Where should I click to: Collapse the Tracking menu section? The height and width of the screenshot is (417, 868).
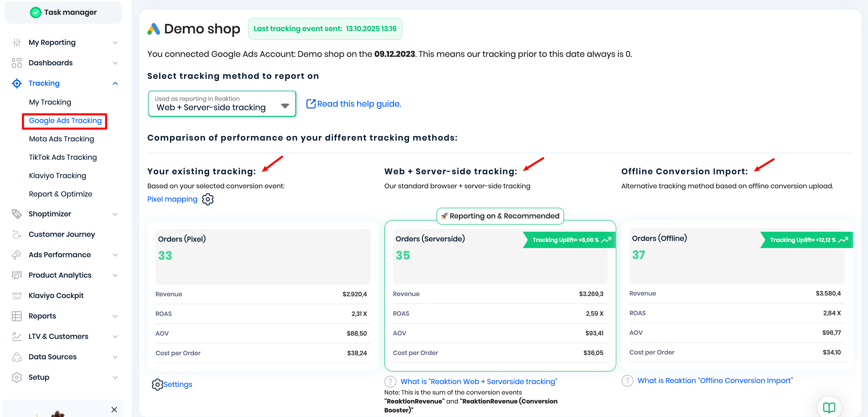click(115, 83)
